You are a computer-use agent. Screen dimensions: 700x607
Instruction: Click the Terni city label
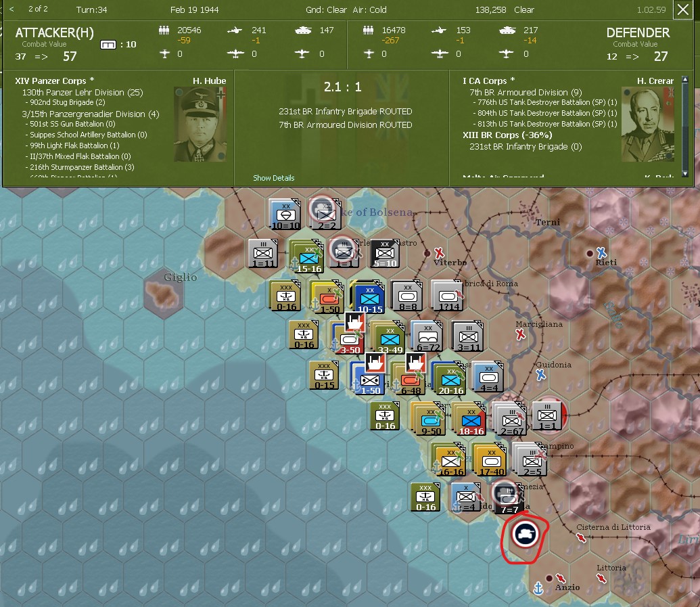[x=548, y=222]
